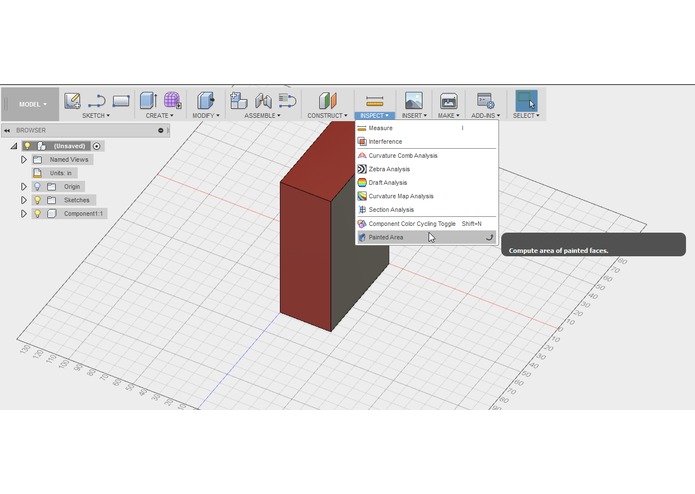Screen dimensions: 695x494
Task: Expand the Named Views tree node
Action: coord(24,159)
